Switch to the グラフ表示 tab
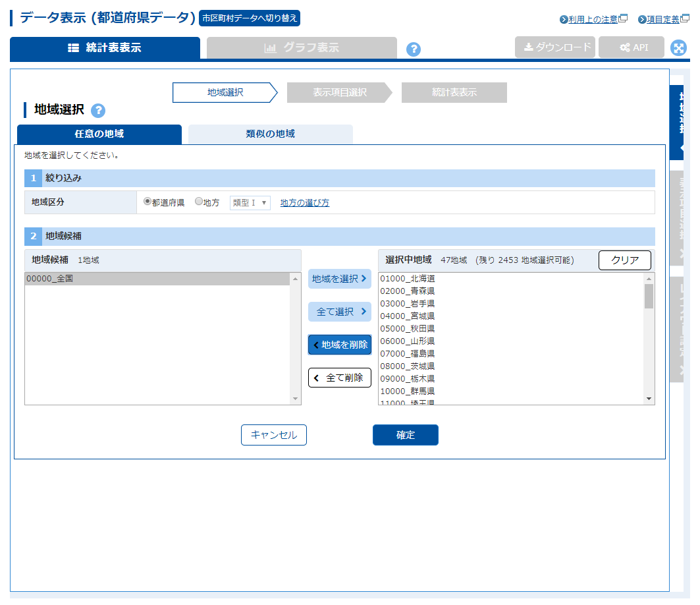The width and height of the screenshot is (700, 605). tap(302, 48)
